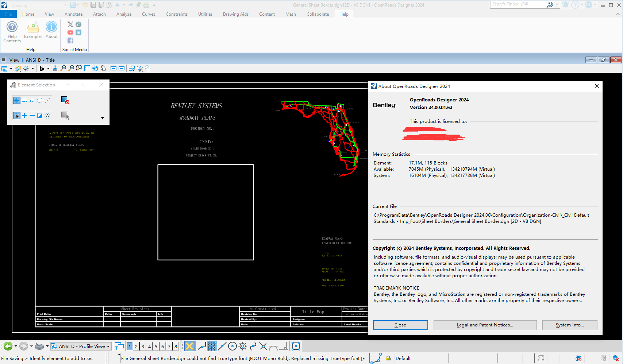Open the models dropdown arrow near Profile Views
This screenshot has height=364, width=623.
tap(47, 346)
